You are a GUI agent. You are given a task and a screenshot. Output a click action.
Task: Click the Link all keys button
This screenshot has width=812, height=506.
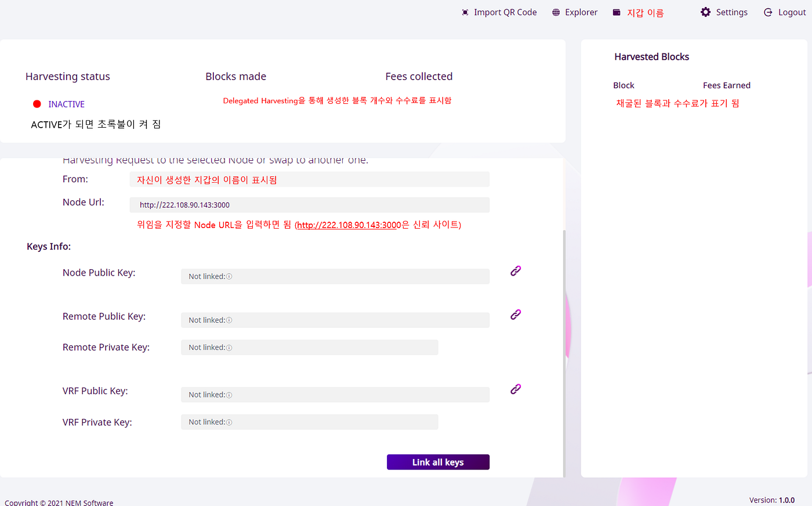point(438,462)
